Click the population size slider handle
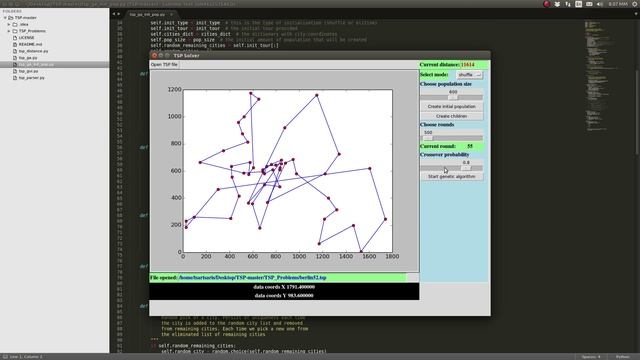The height and width of the screenshot is (360, 640). (x=453, y=98)
